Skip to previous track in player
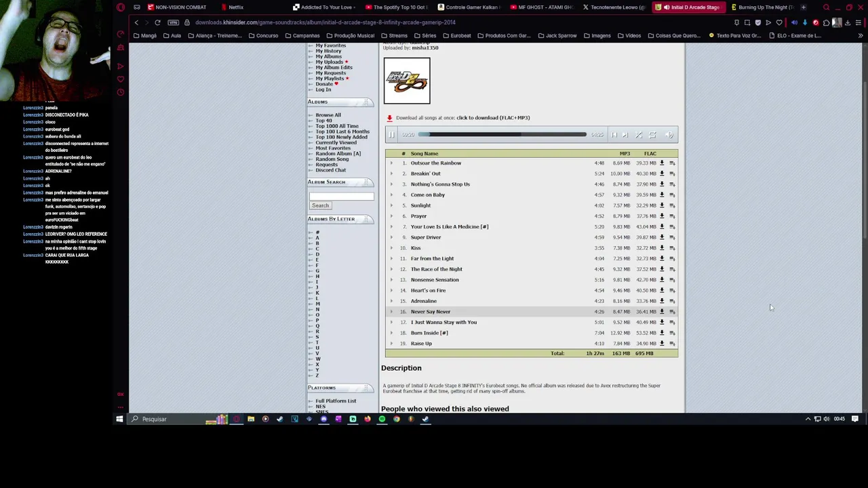Viewport: 868px width, 488px height. (614, 135)
